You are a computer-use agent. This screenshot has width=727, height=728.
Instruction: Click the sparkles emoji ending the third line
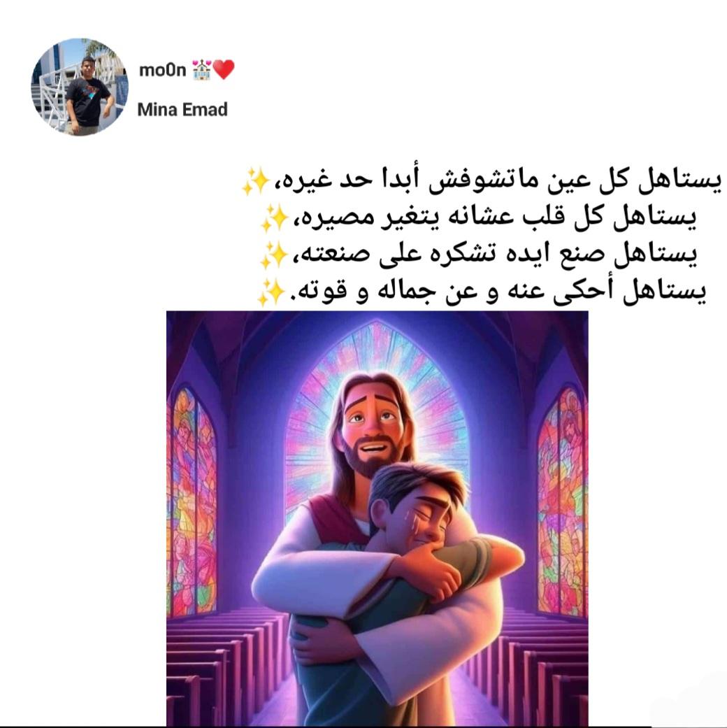click(274, 255)
